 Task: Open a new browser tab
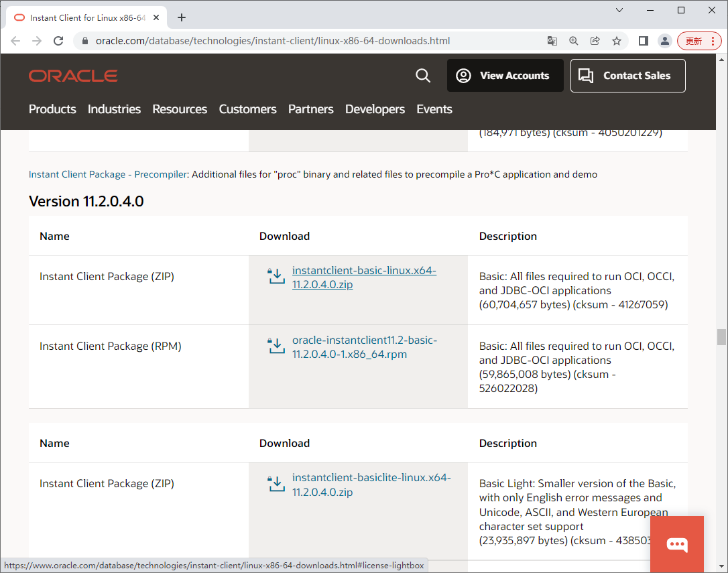[182, 17]
